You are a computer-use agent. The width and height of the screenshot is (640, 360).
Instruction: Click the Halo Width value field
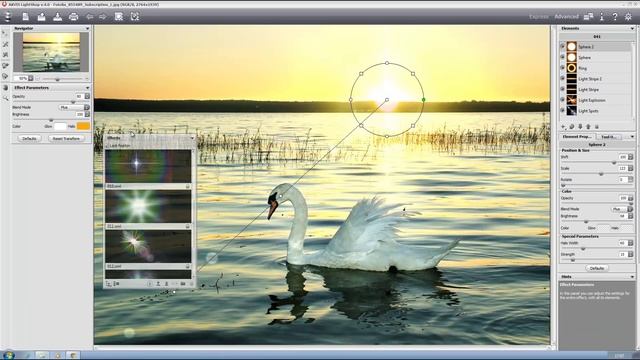622,243
